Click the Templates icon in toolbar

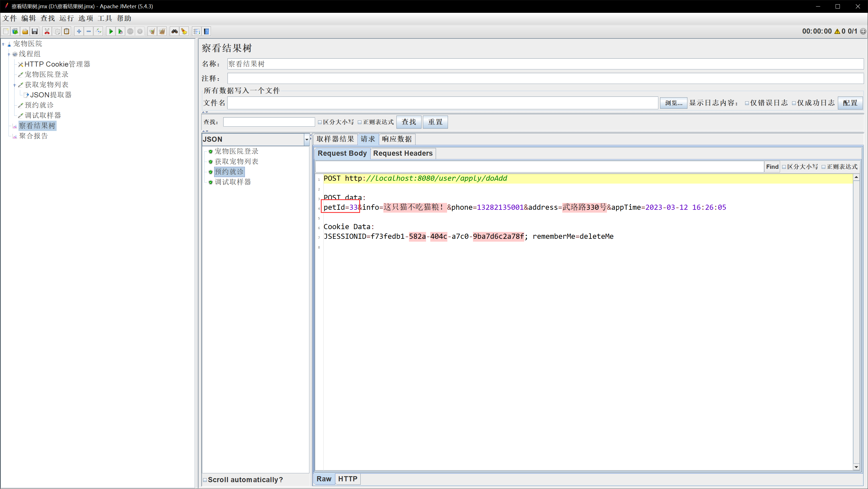tap(15, 31)
